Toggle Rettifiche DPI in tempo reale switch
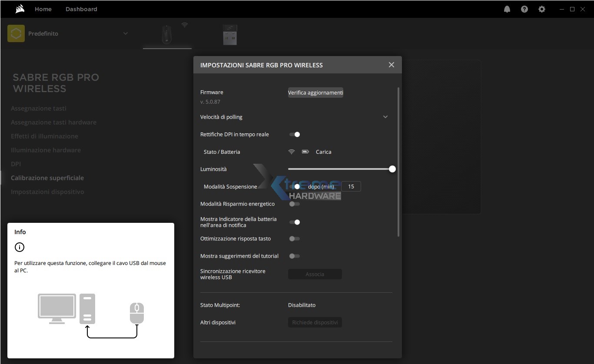Screen dimensions: 594x364 295,135
